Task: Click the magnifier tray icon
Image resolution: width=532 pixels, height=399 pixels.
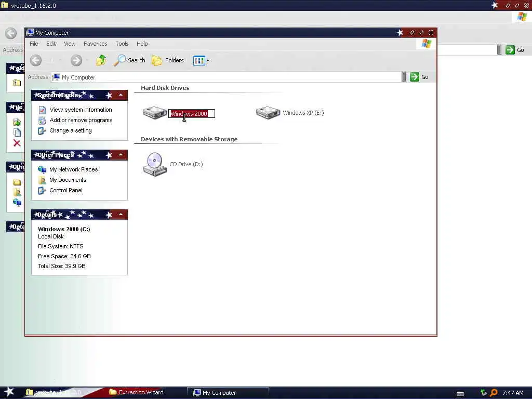Action: pyautogui.click(x=494, y=393)
